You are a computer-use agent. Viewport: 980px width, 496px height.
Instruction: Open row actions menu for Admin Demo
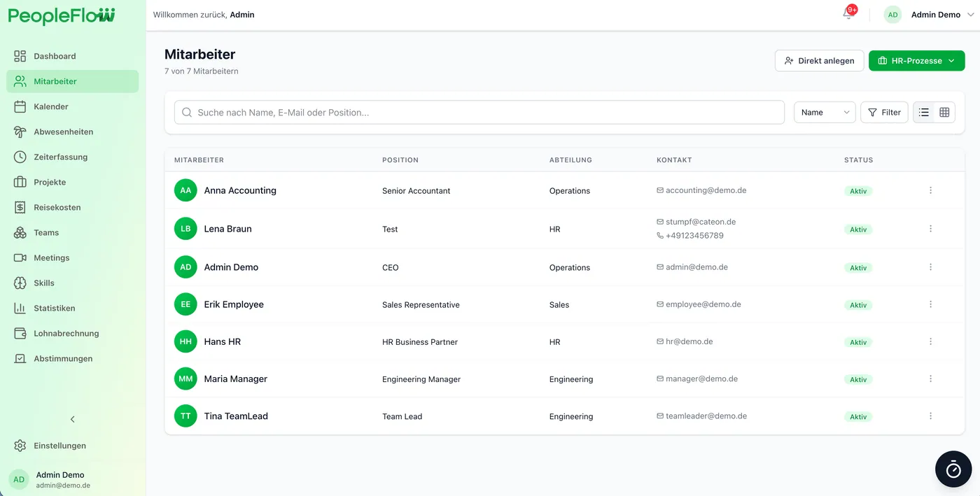930,267
